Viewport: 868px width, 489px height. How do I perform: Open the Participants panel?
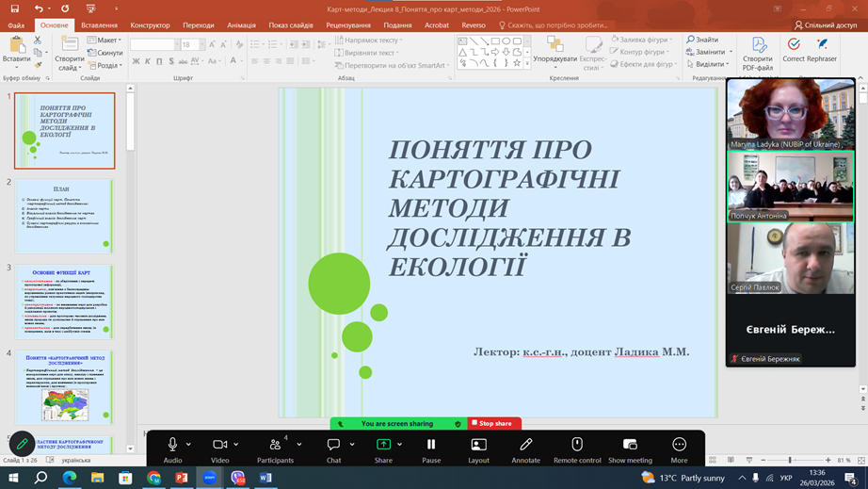click(275, 445)
